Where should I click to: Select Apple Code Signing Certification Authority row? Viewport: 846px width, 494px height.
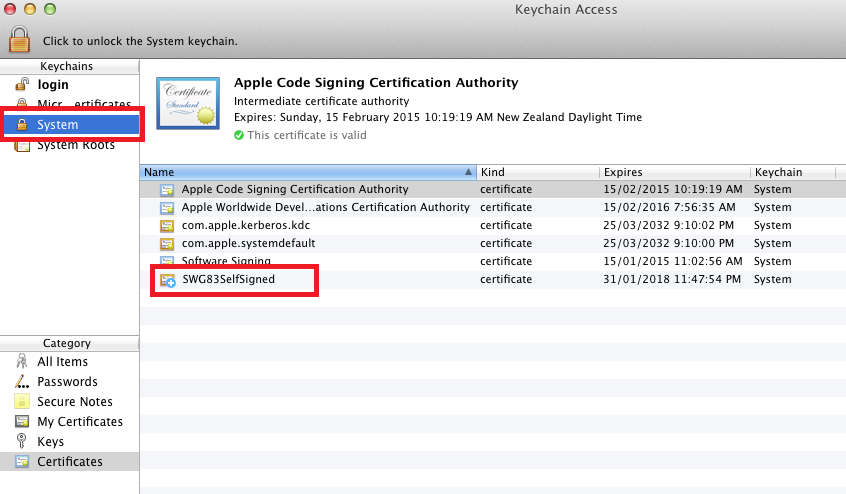click(294, 189)
